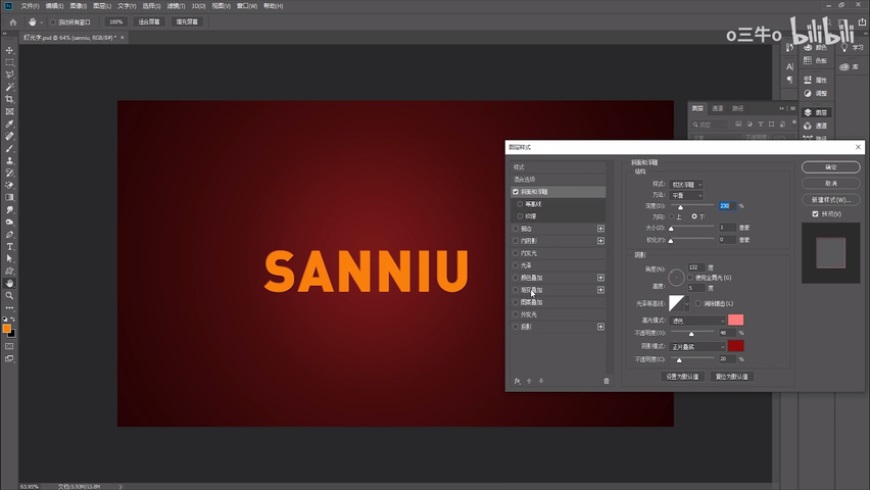Enable the Drop Shadow (投影) effect checkbox
The width and height of the screenshot is (870, 490).
pyautogui.click(x=516, y=327)
